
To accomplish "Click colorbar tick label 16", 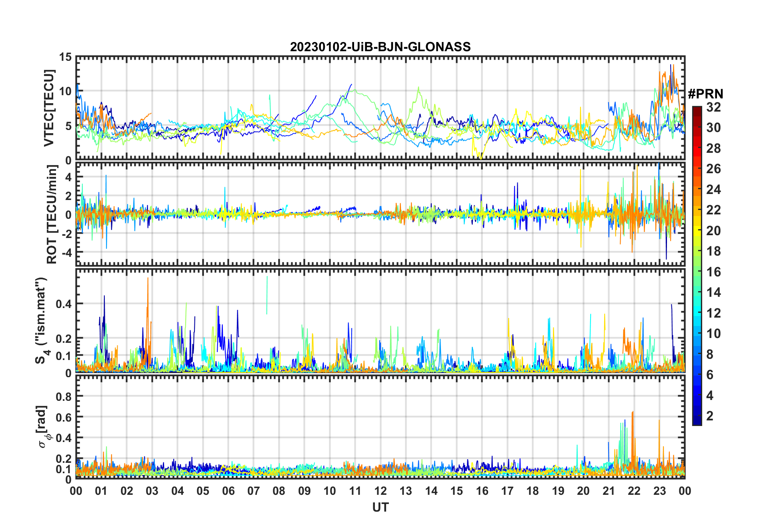I will (713, 272).
